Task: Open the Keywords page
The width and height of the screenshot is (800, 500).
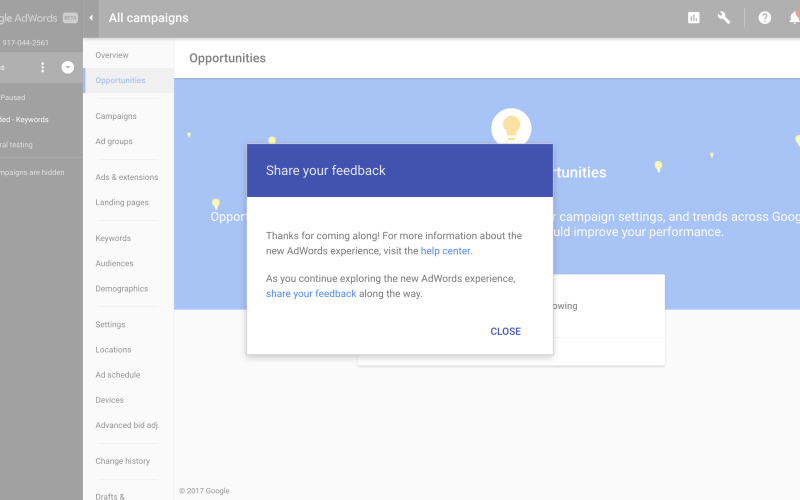Action: [x=113, y=238]
